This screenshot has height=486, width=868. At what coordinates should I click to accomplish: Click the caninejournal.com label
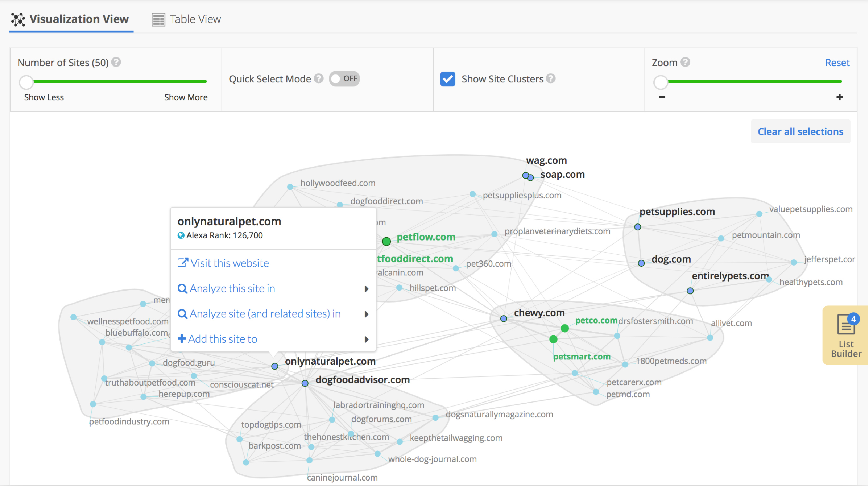click(x=342, y=477)
